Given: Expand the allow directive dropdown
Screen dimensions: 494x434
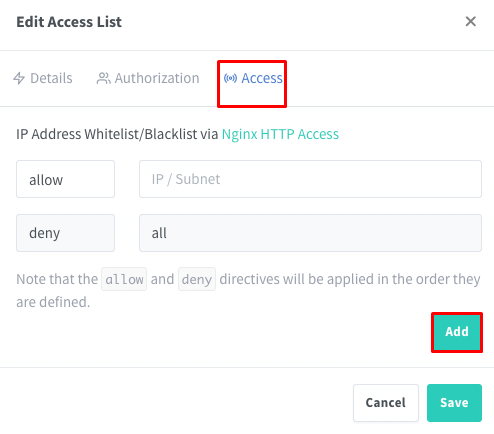Looking at the screenshot, I should point(66,179).
